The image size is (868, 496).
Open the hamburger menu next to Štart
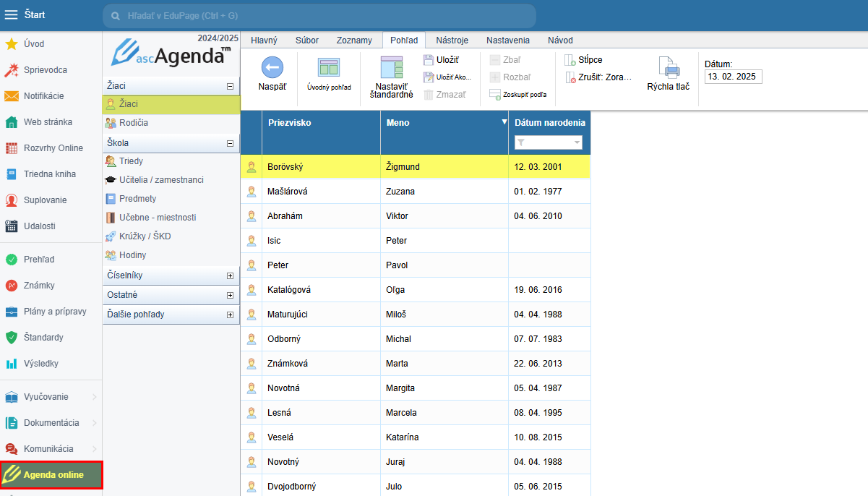pos(12,14)
